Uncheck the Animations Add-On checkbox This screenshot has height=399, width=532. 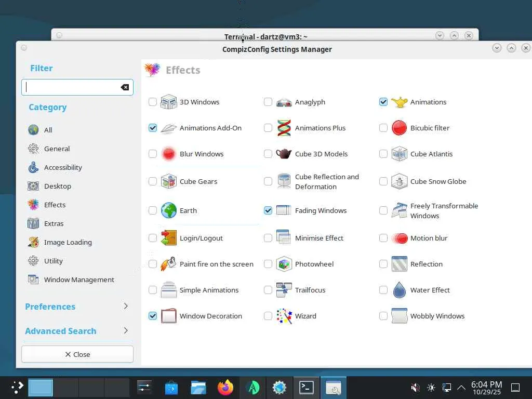coord(153,128)
